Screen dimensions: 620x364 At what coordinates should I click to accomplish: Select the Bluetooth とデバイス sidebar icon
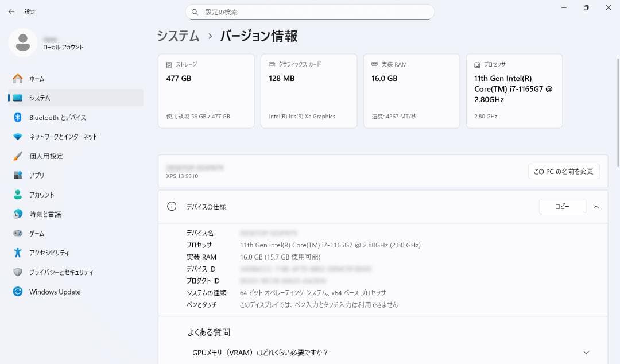click(18, 117)
